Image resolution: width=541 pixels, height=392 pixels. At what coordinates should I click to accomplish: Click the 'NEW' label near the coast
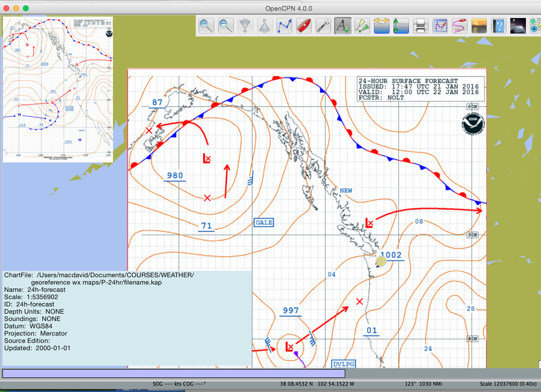pyautogui.click(x=346, y=191)
